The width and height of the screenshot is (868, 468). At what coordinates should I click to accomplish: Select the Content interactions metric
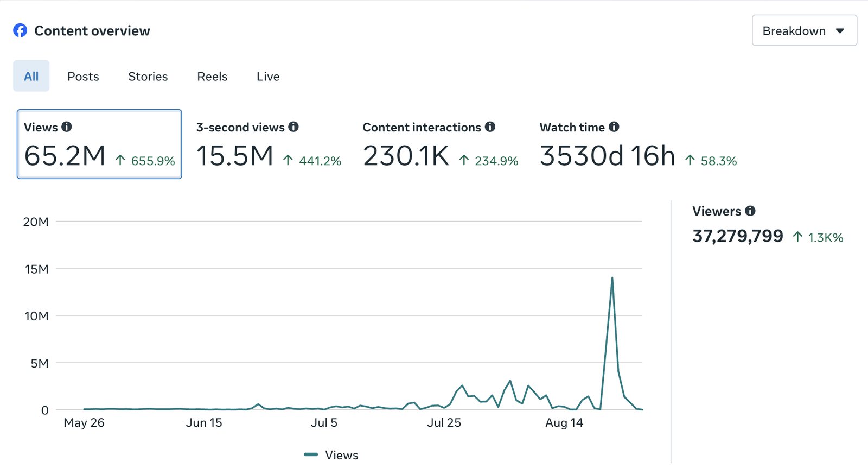click(x=441, y=144)
